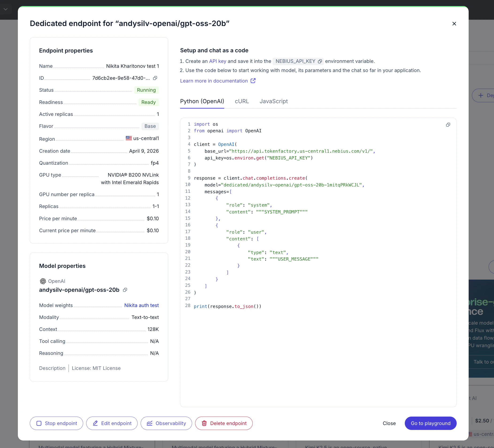Click Edit endpoint button

coord(112,423)
